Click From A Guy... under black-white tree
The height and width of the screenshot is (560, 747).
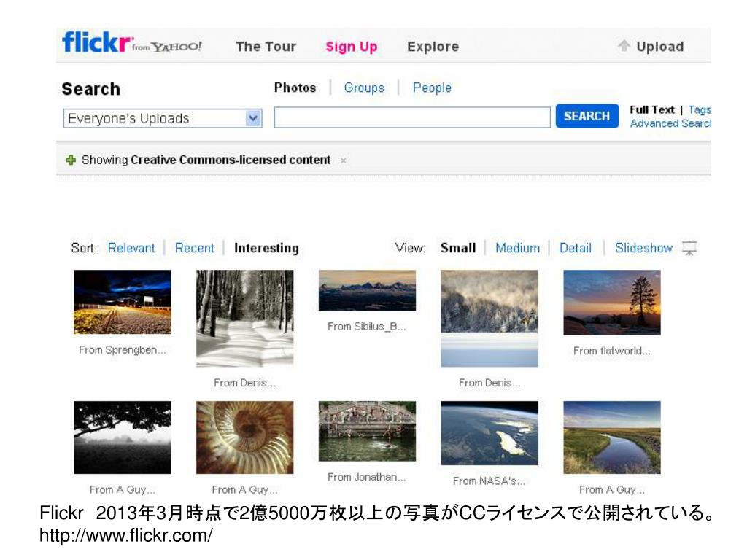click(123, 489)
